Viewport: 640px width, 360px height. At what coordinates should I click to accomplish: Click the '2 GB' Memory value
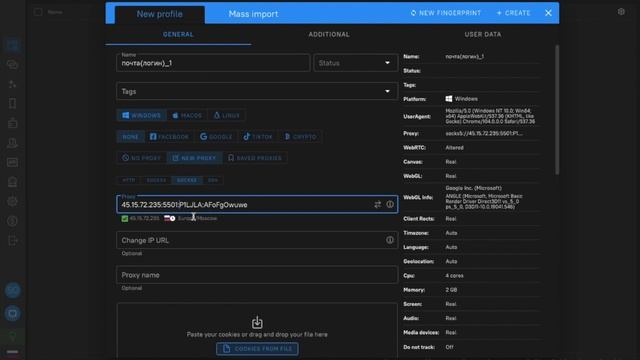coord(451,290)
